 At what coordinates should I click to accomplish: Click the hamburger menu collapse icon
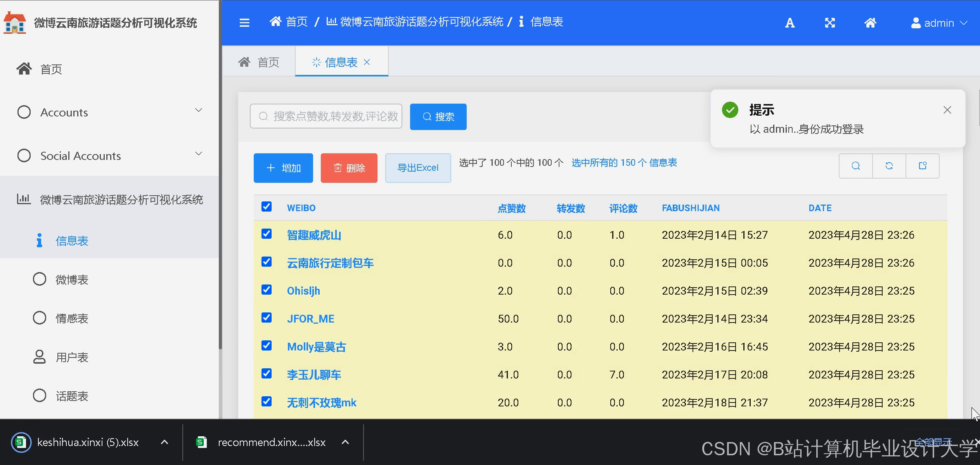(x=244, y=23)
